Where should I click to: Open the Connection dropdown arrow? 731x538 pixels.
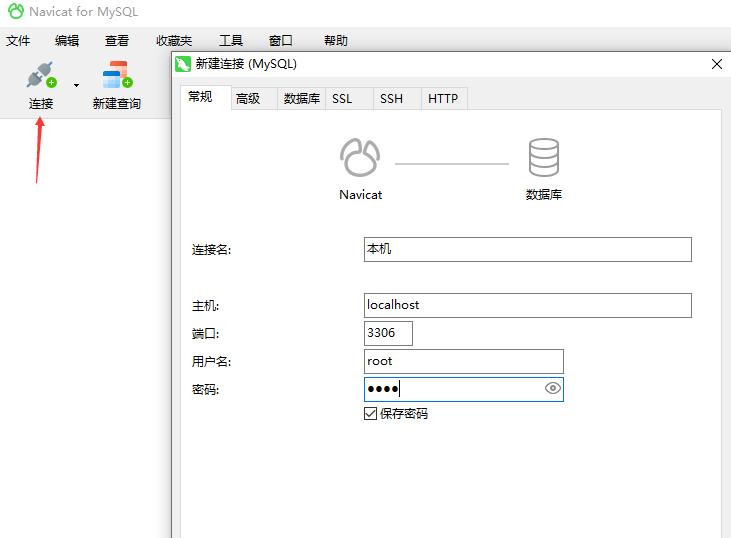(76, 85)
